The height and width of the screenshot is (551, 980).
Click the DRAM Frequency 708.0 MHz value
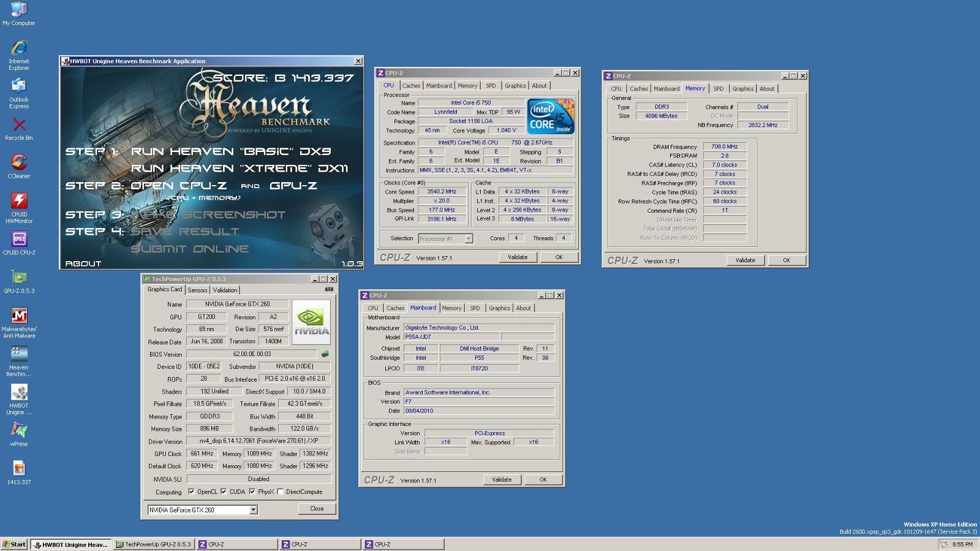[x=725, y=147]
